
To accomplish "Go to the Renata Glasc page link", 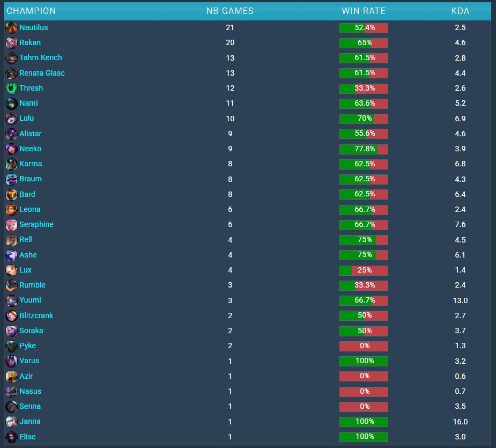I will click(x=42, y=73).
